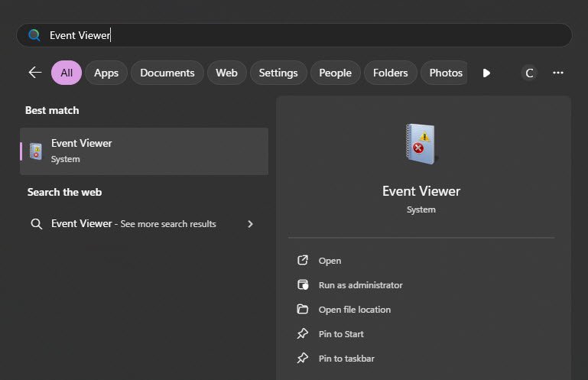Open the three-dot more options menu
The width and height of the screenshot is (588, 380).
[x=558, y=73]
